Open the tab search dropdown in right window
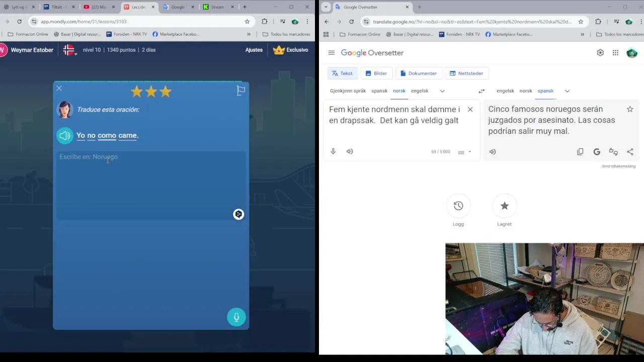 coord(326,7)
